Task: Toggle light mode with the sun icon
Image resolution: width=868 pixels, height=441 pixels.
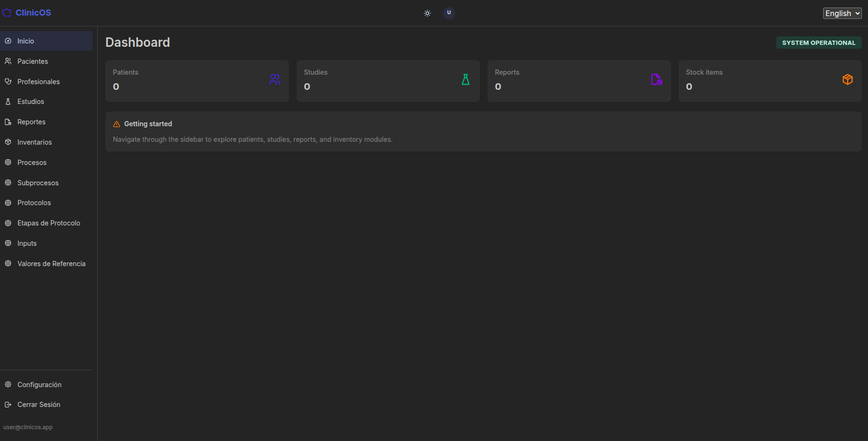Action: [x=427, y=13]
